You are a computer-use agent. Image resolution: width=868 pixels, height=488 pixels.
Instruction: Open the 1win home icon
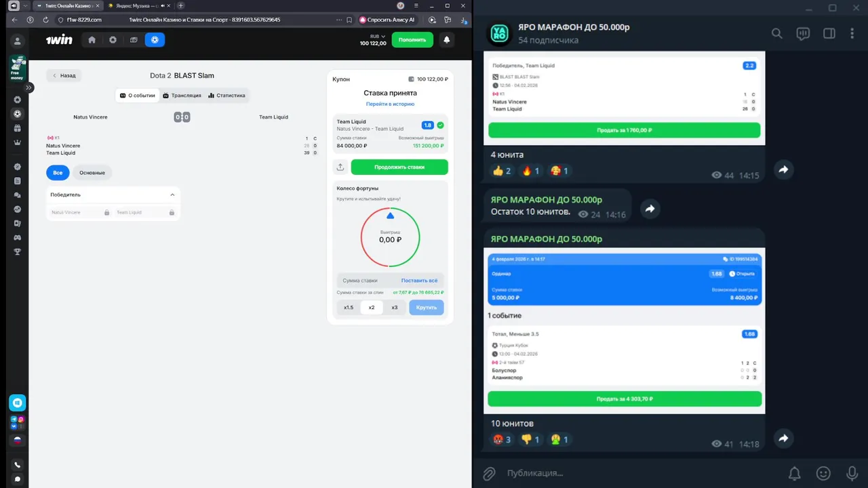[92, 40]
